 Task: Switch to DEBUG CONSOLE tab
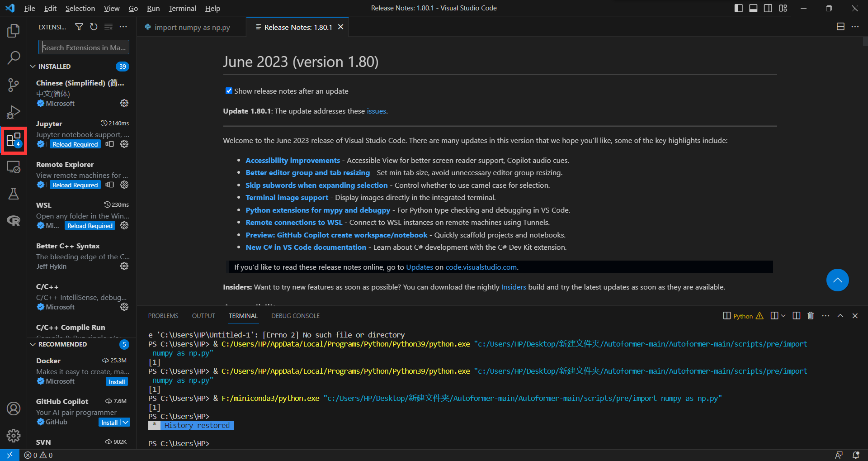pos(295,316)
